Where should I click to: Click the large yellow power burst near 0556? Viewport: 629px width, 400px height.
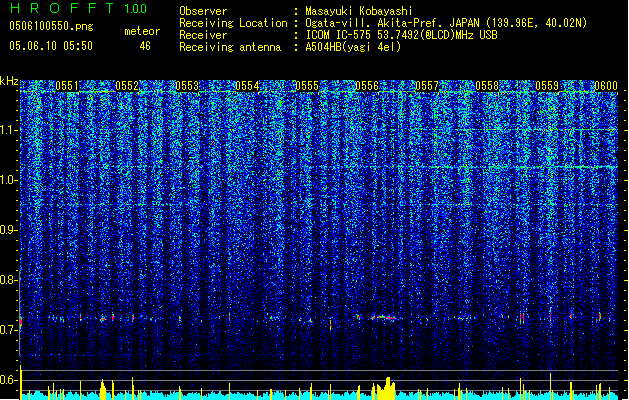click(x=384, y=388)
